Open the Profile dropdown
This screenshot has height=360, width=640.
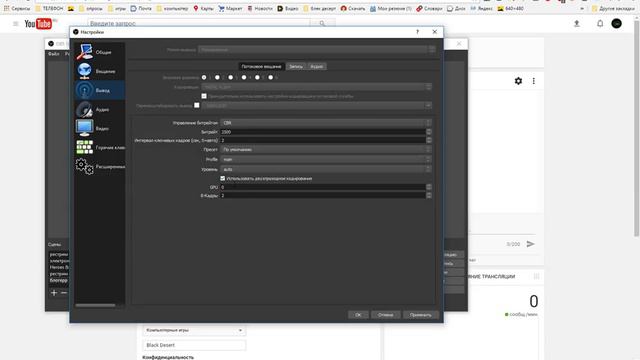(326, 159)
